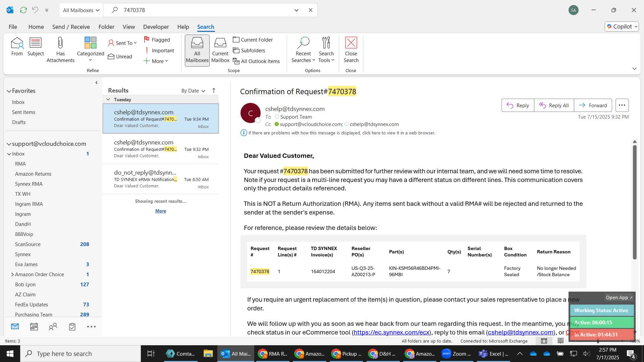Collapse the ribbon with chevron
The height and width of the screenshot is (362, 644).
click(634, 68)
